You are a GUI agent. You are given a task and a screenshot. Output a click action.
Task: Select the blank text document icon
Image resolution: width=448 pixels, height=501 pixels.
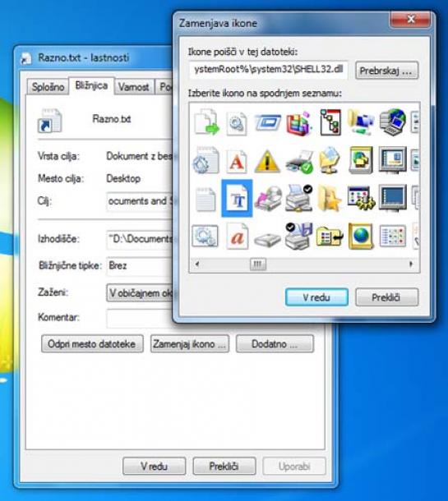[205, 199]
